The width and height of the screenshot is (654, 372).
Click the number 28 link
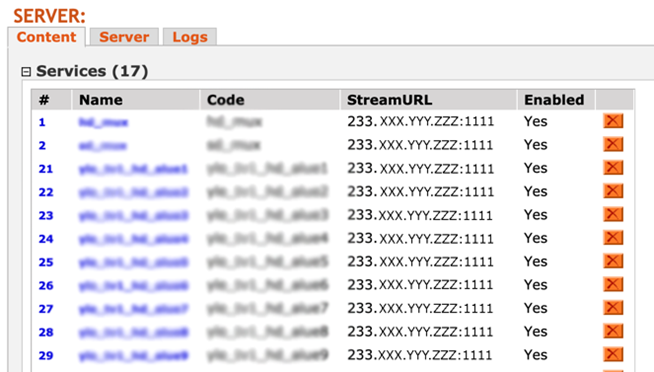(46, 332)
